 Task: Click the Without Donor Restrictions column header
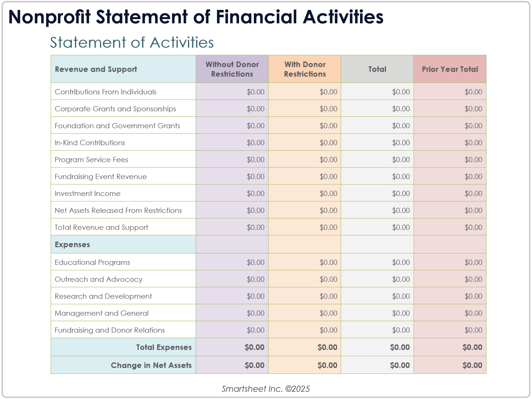(232, 69)
